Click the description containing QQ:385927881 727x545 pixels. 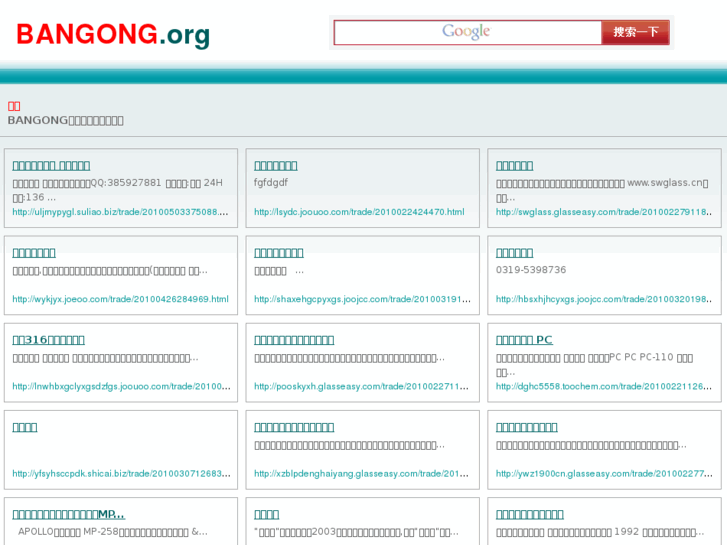[117, 190]
